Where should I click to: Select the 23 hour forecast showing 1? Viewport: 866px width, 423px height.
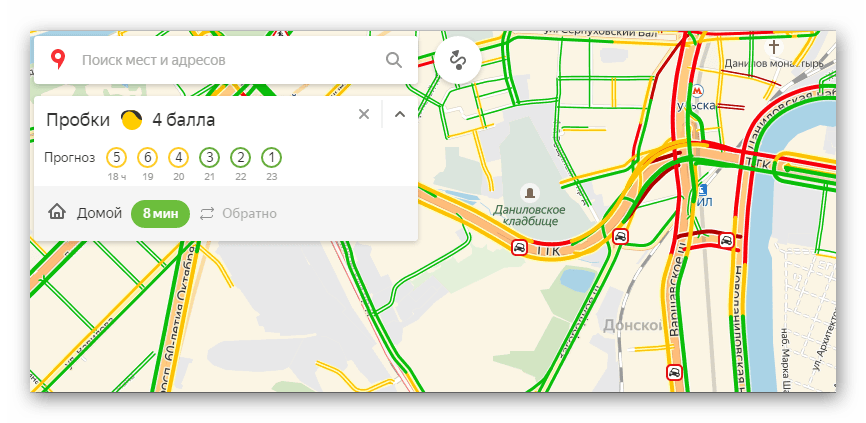271,158
